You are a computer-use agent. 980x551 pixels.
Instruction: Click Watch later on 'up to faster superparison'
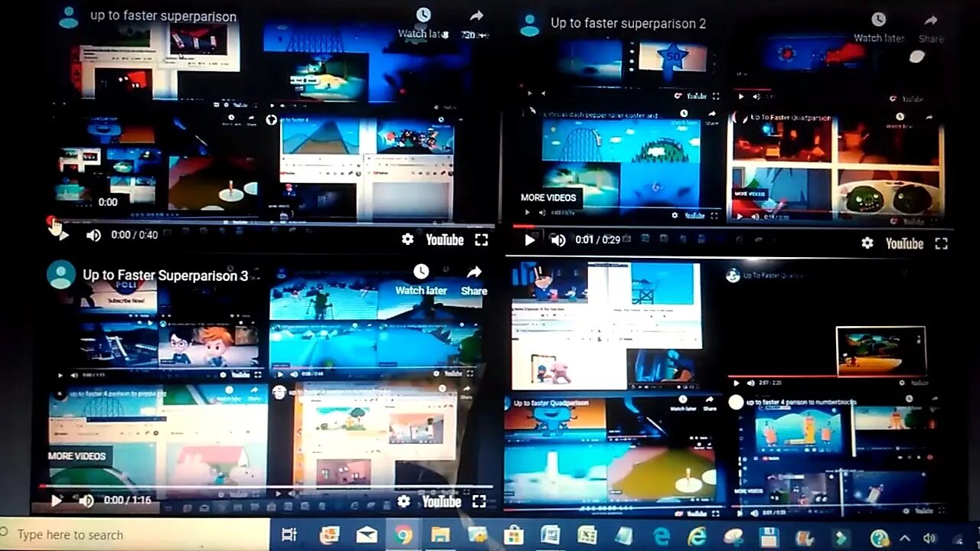click(x=423, y=23)
